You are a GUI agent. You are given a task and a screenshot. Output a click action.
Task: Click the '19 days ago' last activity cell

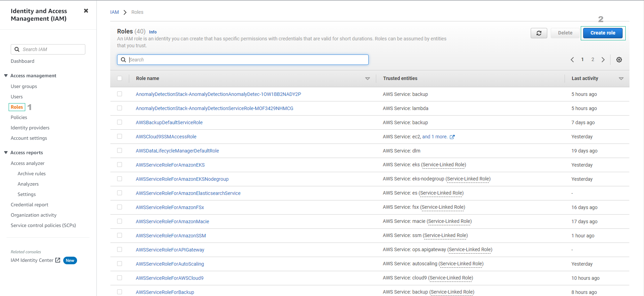[585, 151]
